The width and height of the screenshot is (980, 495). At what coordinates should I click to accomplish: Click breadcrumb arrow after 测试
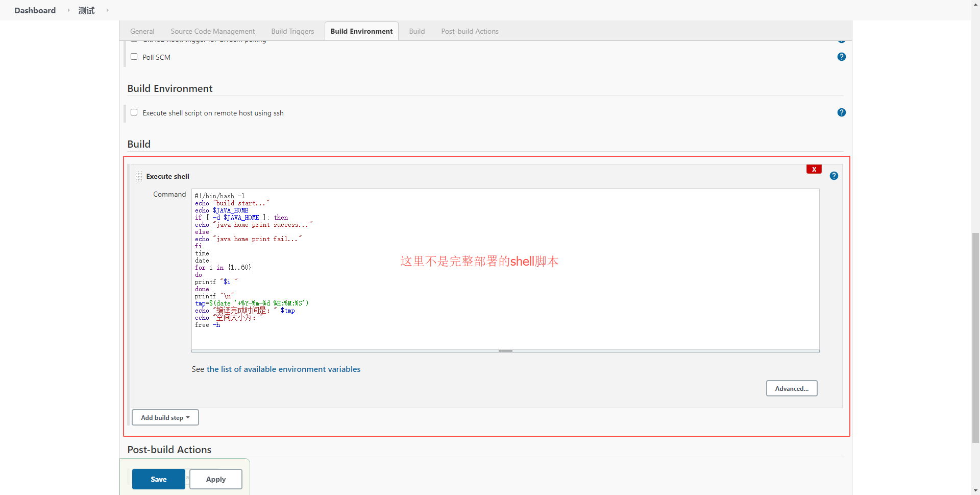pos(107,10)
